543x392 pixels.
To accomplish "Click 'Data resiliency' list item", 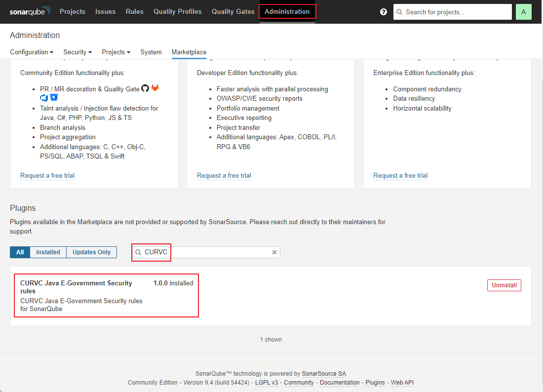I will [x=414, y=99].
